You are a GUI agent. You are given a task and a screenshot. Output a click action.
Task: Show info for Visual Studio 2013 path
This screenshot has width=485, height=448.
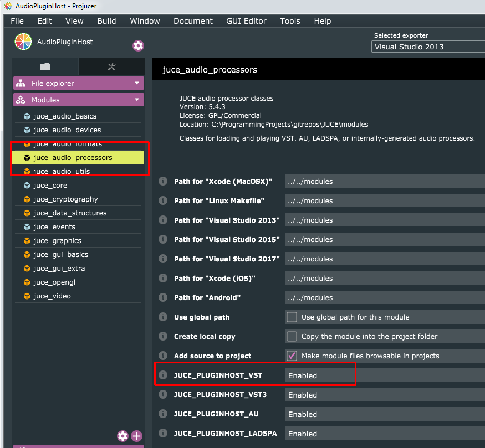tap(163, 220)
